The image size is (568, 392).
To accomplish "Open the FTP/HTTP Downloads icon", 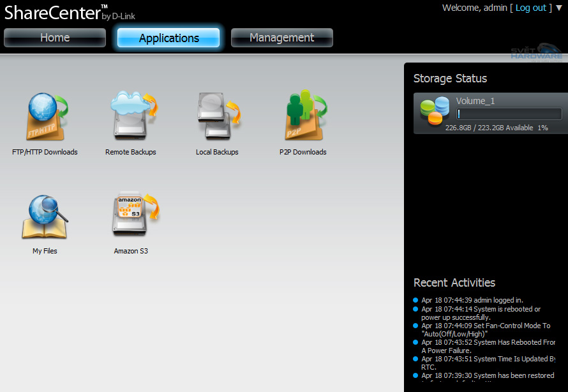I will [45, 117].
